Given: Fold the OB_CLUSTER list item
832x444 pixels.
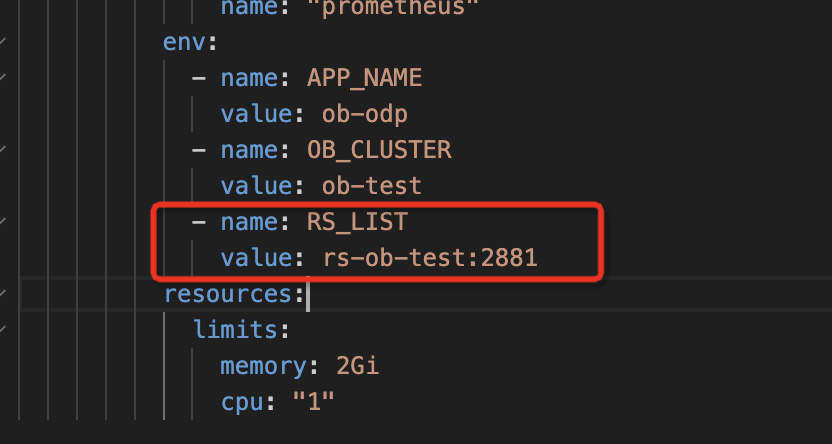Looking at the screenshot, I should point(3,150).
